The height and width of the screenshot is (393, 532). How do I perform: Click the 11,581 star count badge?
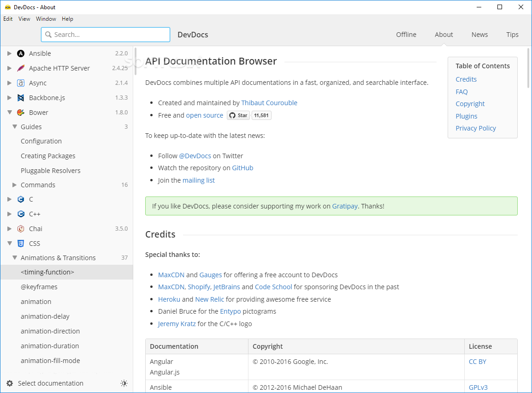point(261,115)
